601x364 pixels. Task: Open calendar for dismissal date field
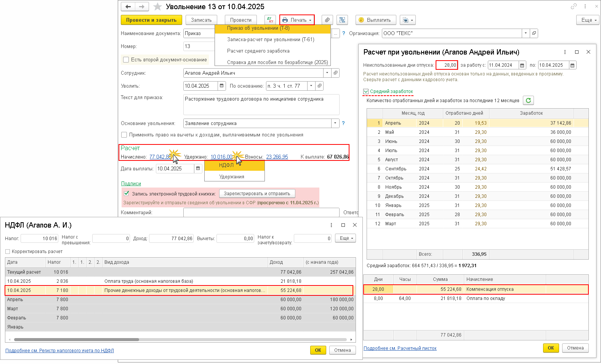click(x=221, y=86)
